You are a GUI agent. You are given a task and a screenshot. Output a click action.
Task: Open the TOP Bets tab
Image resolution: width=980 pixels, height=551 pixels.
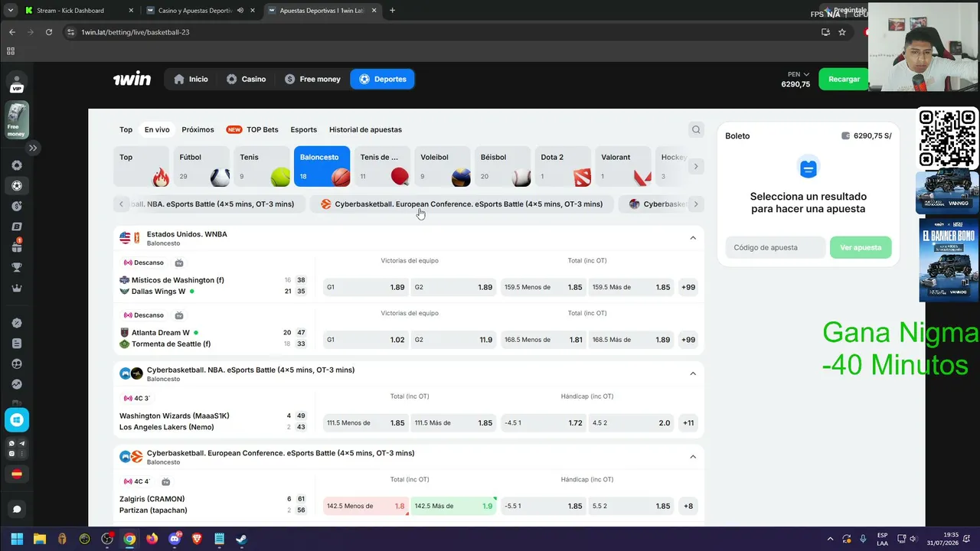[253, 129]
